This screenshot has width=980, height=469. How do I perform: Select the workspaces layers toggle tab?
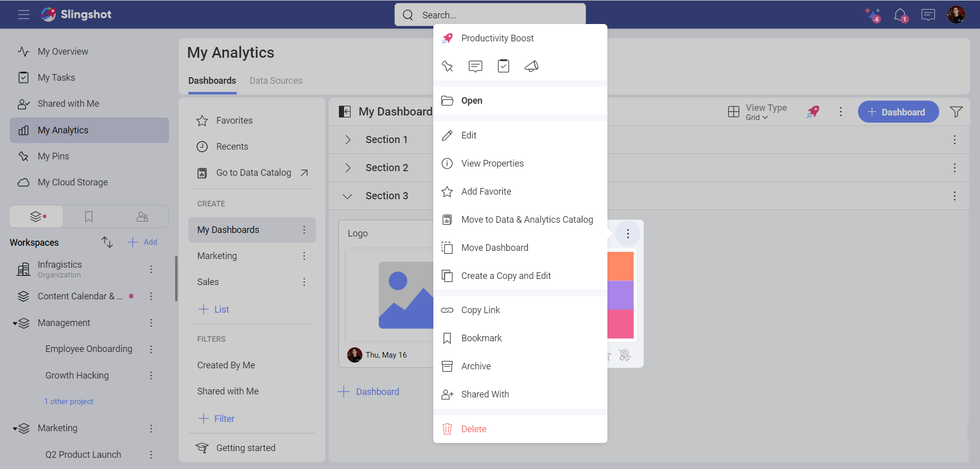pos(37,217)
